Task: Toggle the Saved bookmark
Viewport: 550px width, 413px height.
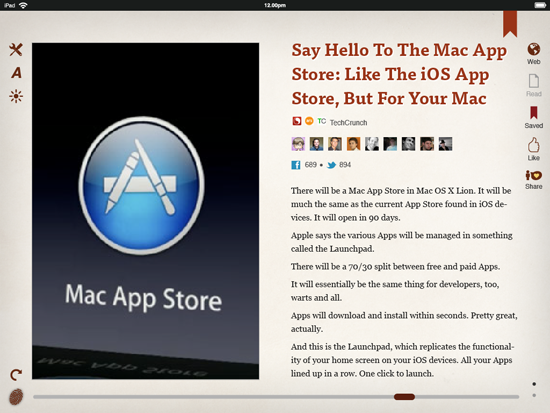Action: tap(534, 117)
